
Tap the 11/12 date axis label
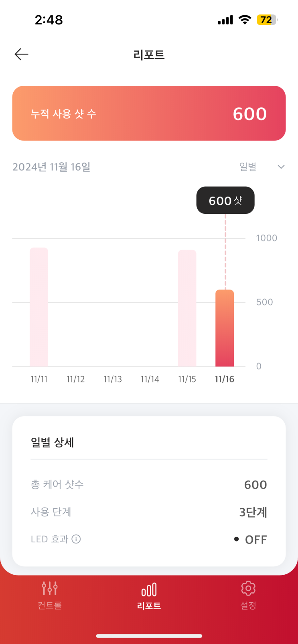(76, 379)
